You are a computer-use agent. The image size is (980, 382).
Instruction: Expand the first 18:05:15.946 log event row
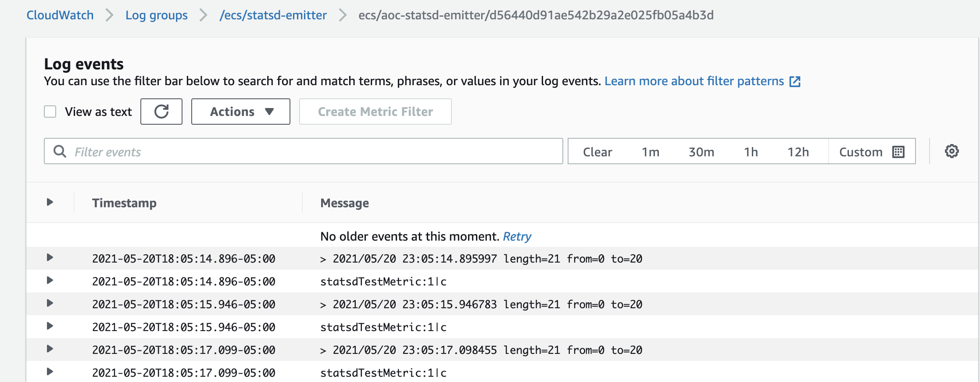coord(50,303)
